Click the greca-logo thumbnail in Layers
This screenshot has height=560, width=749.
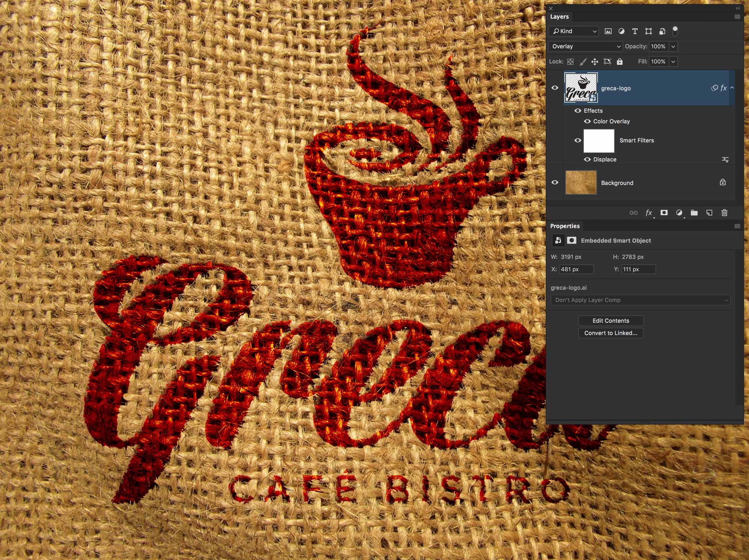[581, 87]
